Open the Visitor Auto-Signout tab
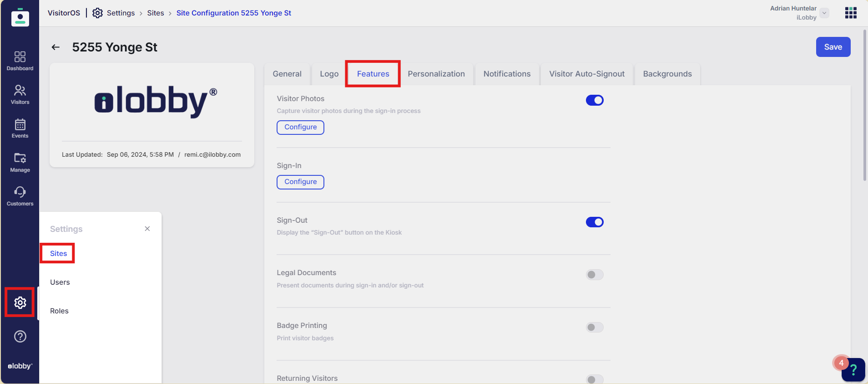868x384 pixels. click(587, 74)
